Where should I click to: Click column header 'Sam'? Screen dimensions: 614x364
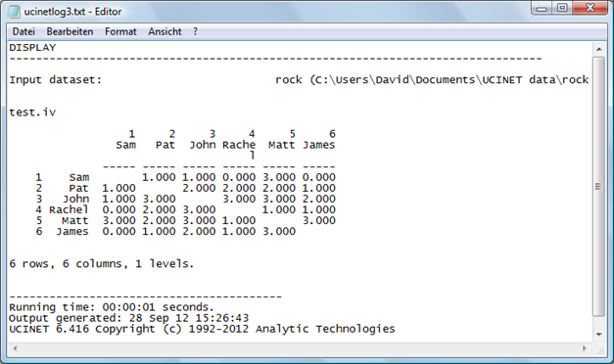(125, 145)
